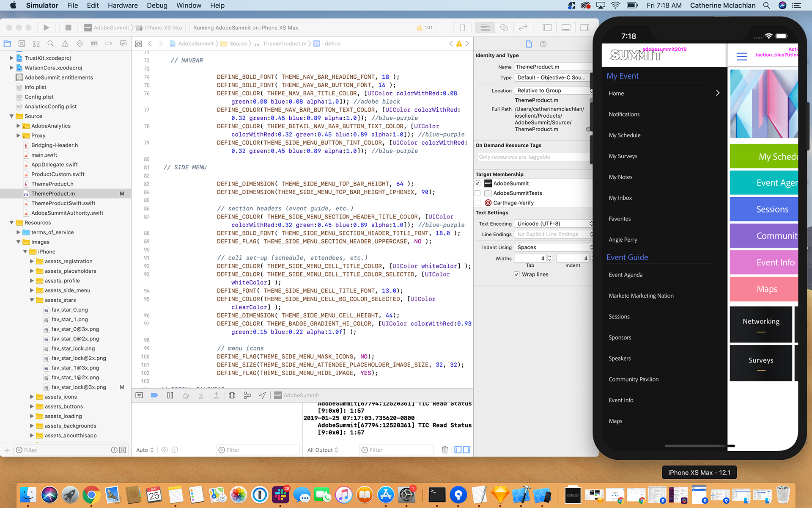
Task: Tap hamburger menu icon in simulator
Action: tap(742, 56)
